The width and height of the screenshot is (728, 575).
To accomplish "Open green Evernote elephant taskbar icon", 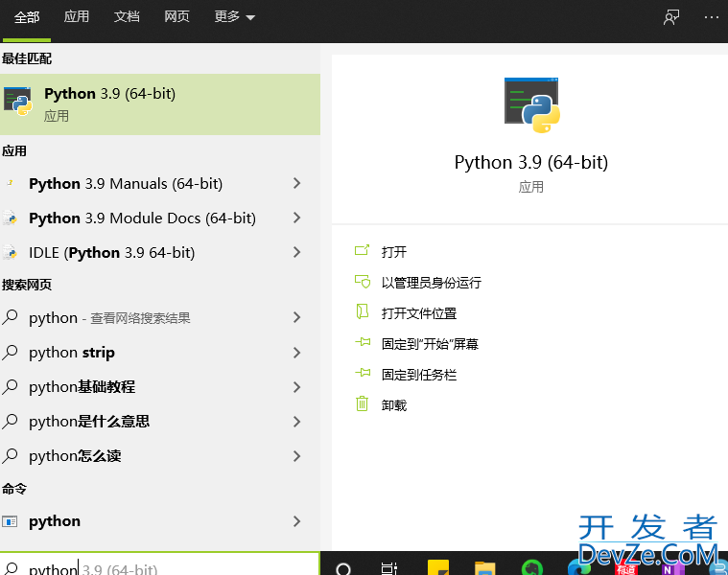I will click(x=532, y=567).
